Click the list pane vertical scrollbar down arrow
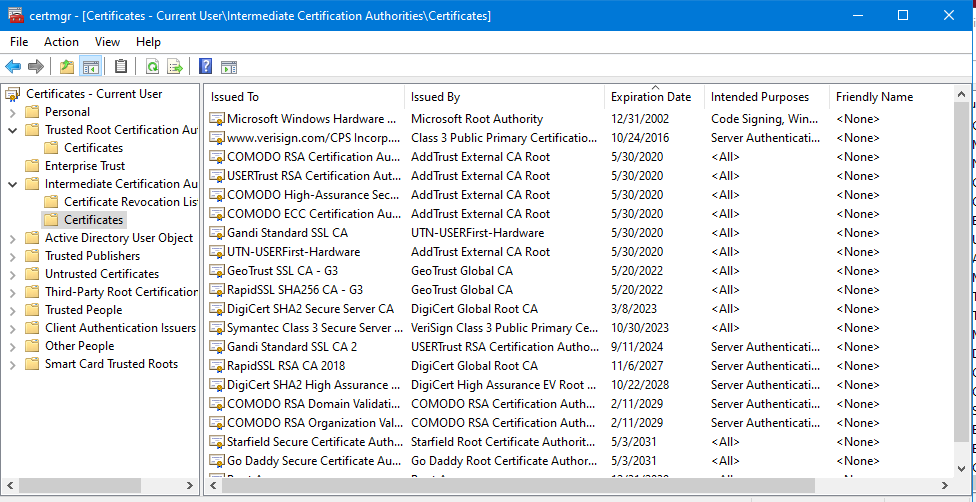 coord(960,468)
